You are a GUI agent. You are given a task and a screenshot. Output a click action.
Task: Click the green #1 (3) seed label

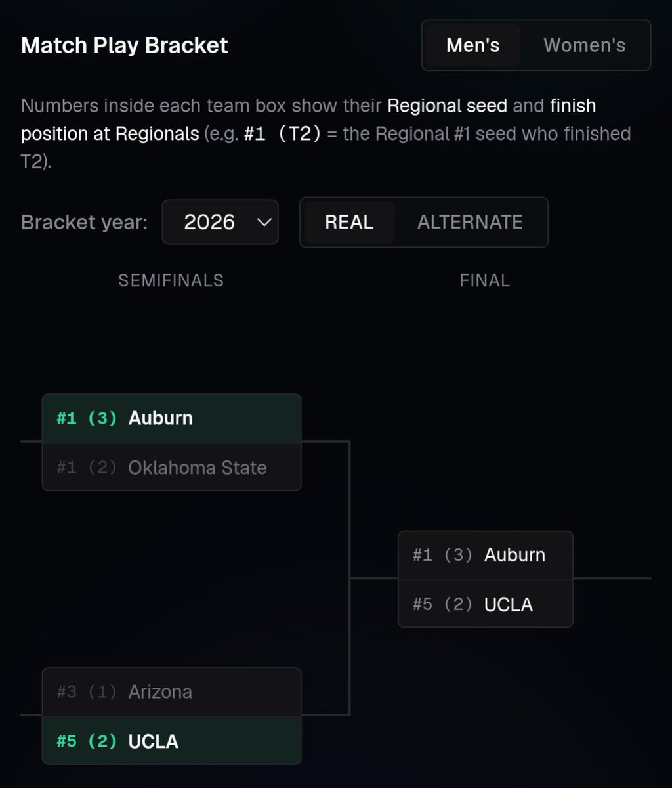87,418
